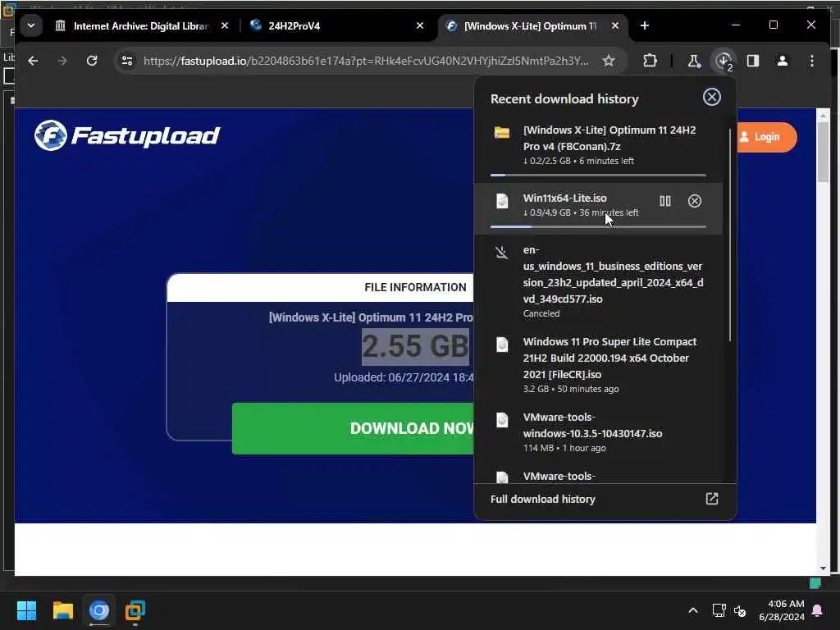Open Windows 11 Pro Super Lite Compact iso
The image size is (840, 630).
click(598, 365)
